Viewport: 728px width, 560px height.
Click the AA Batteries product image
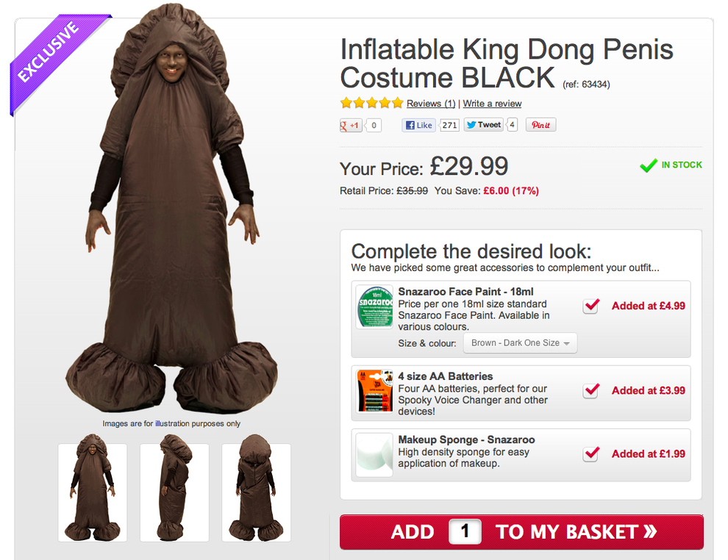(374, 390)
